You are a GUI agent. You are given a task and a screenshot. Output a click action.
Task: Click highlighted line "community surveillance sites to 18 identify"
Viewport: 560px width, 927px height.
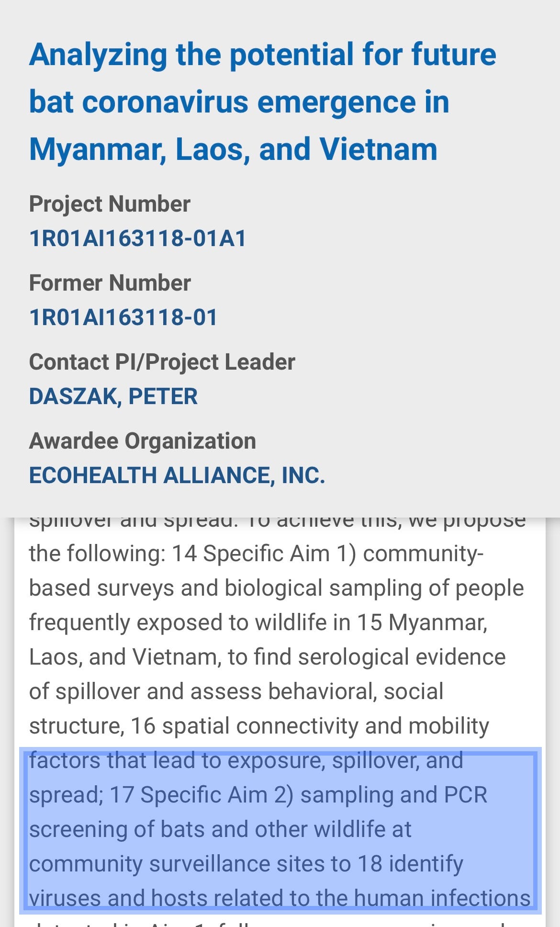(x=246, y=864)
